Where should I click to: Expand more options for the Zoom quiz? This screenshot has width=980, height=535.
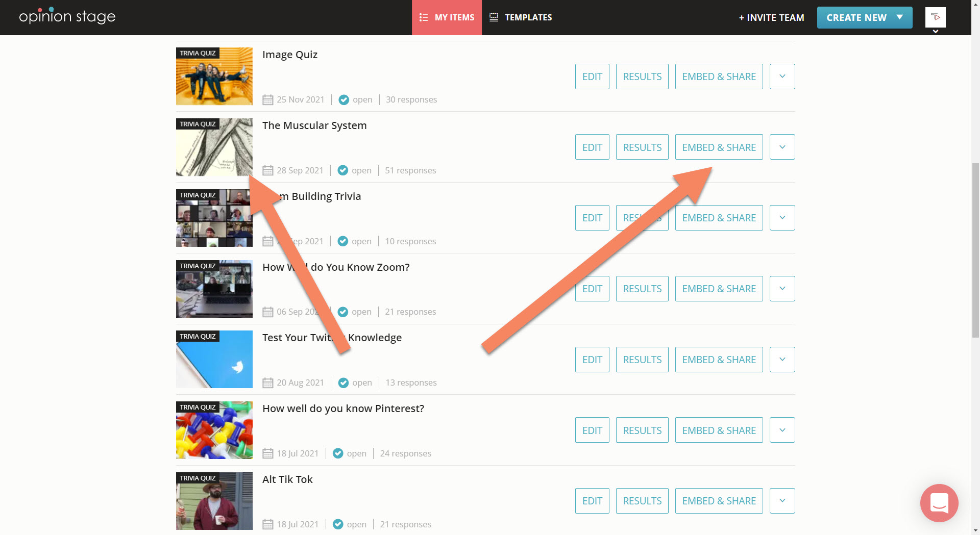pyautogui.click(x=782, y=289)
